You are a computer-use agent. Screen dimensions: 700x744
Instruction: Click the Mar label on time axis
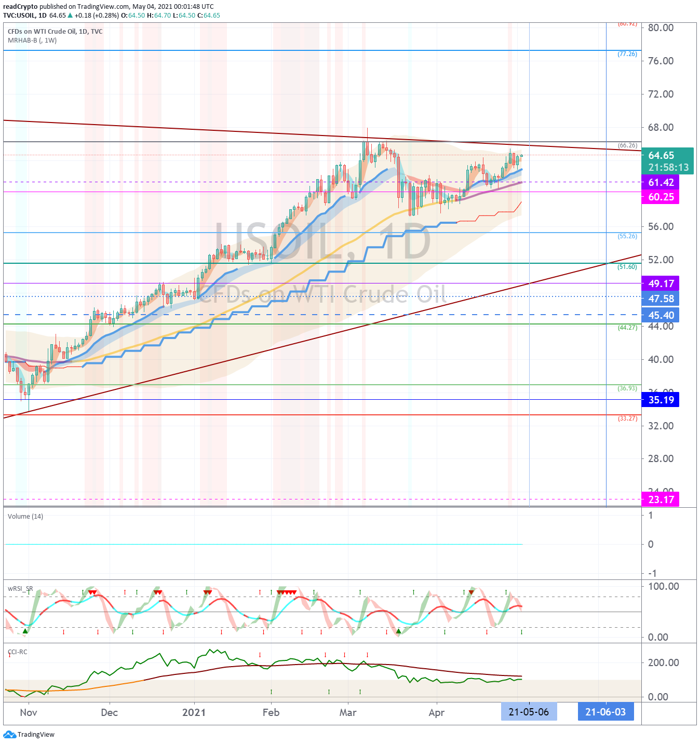pyautogui.click(x=348, y=712)
